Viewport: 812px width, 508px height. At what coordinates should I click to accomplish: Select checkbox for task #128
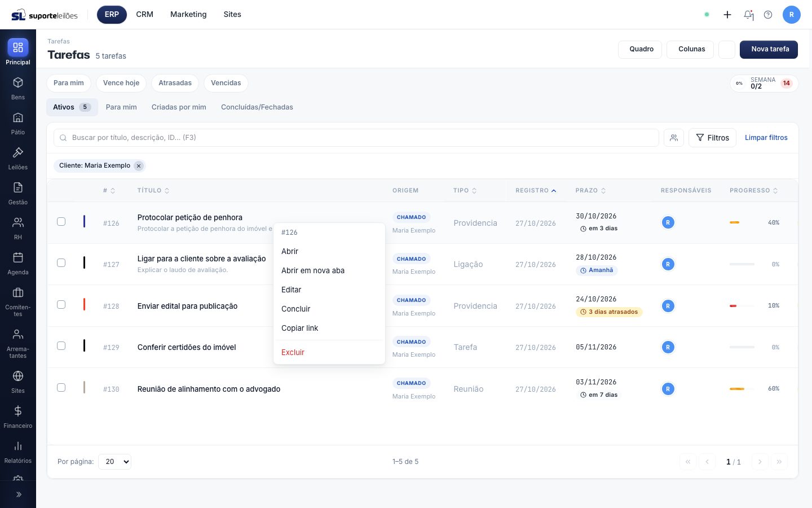(61, 305)
